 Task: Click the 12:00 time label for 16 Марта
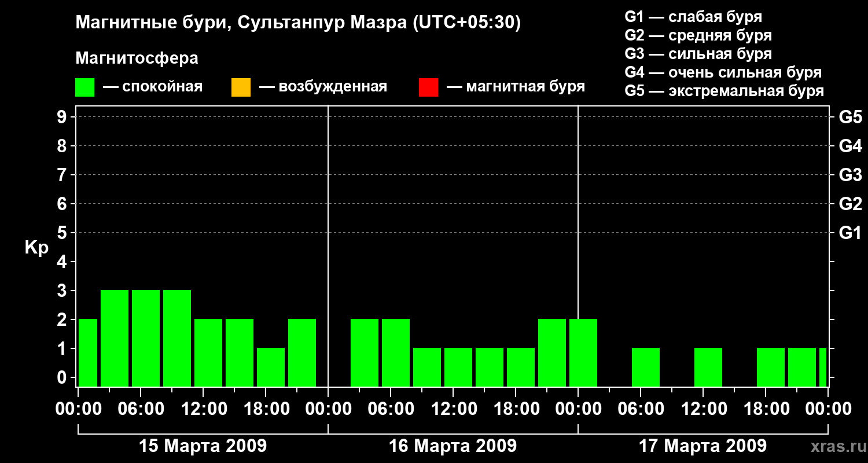point(453,409)
